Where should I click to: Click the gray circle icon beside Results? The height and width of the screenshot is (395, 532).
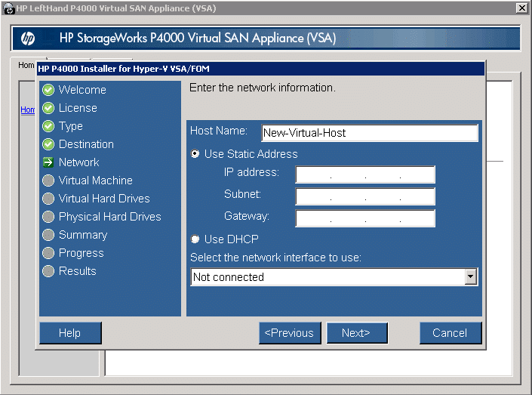48,271
